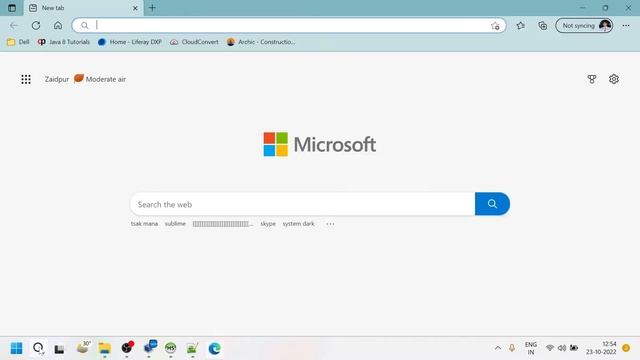Screen dimensions: 640x360
Task: Add this page to favorites star icon
Action: [495, 26]
